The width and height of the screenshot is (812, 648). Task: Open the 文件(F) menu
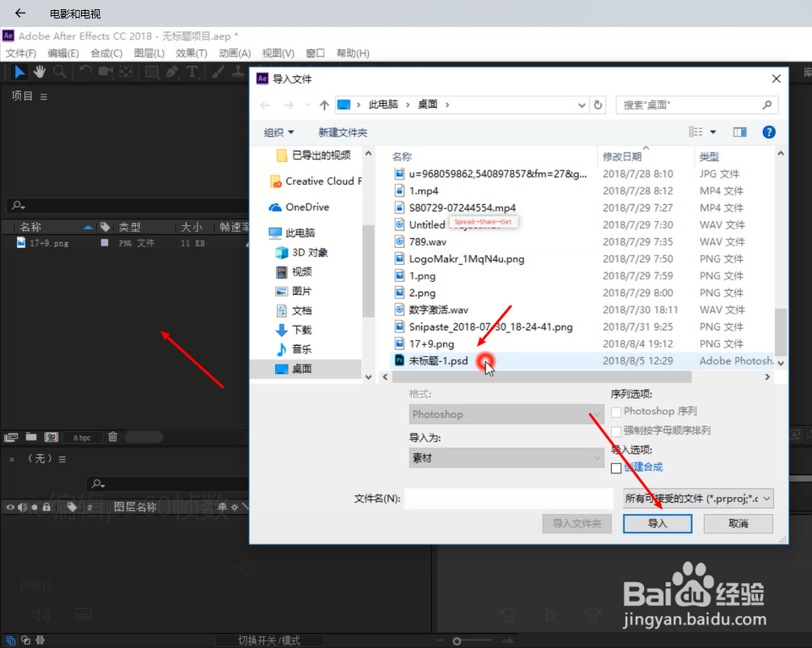pos(21,53)
